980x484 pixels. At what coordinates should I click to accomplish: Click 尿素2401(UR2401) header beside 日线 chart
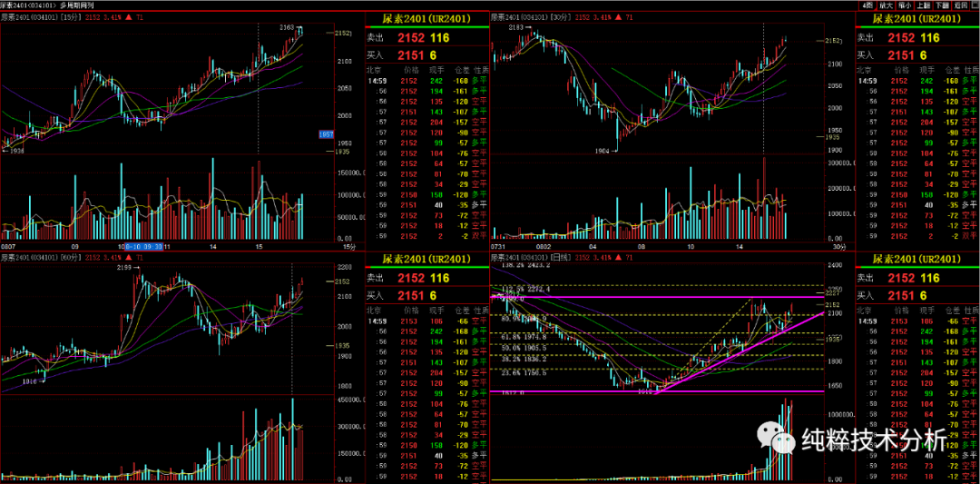tap(916, 259)
